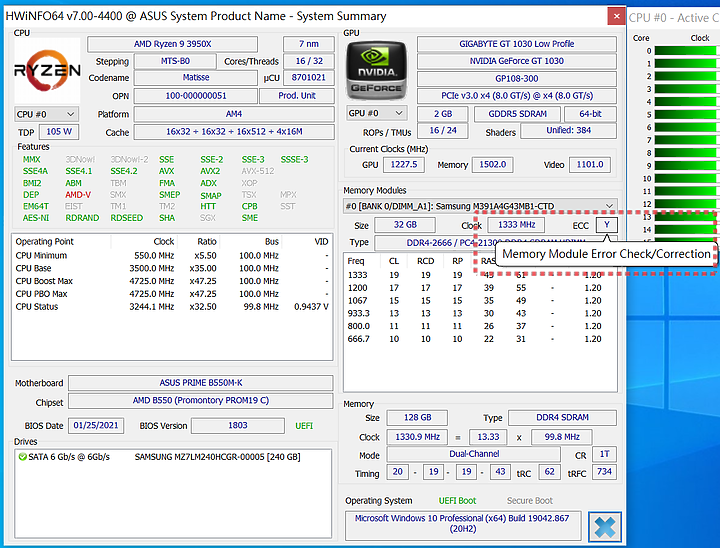
Task: Click the 105 W TDP value
Action: 59,132
